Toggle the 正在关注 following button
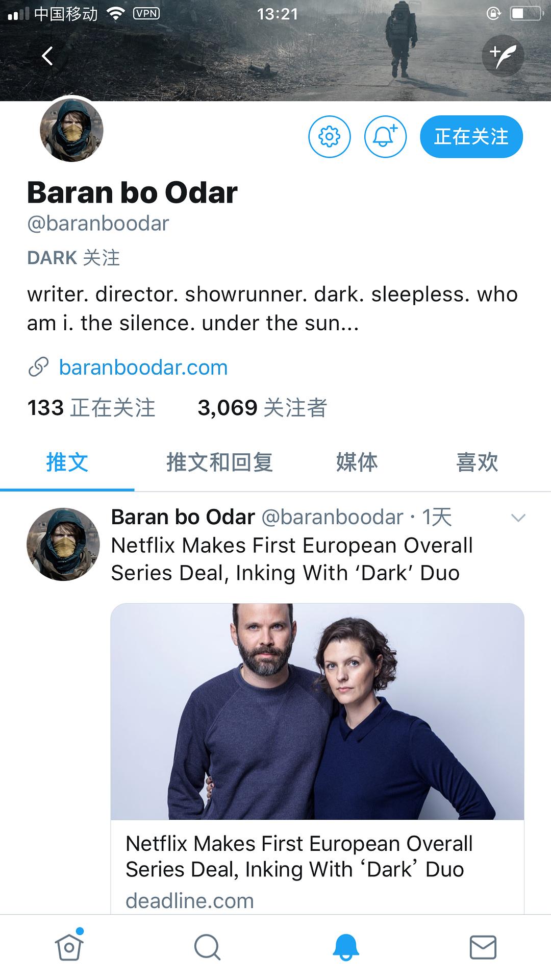This screenshot has height=980, width=551. coord(471,137)
